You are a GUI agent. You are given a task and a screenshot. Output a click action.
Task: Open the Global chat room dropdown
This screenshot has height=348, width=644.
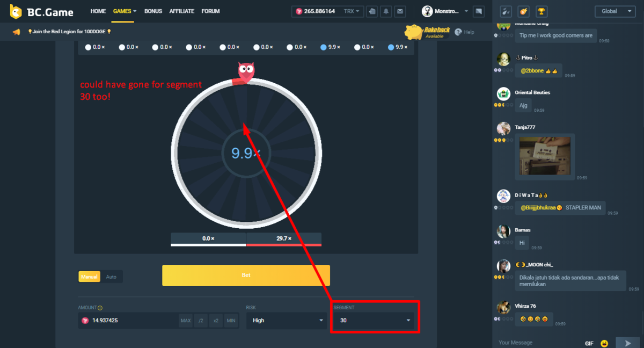[x=614, y=11]
